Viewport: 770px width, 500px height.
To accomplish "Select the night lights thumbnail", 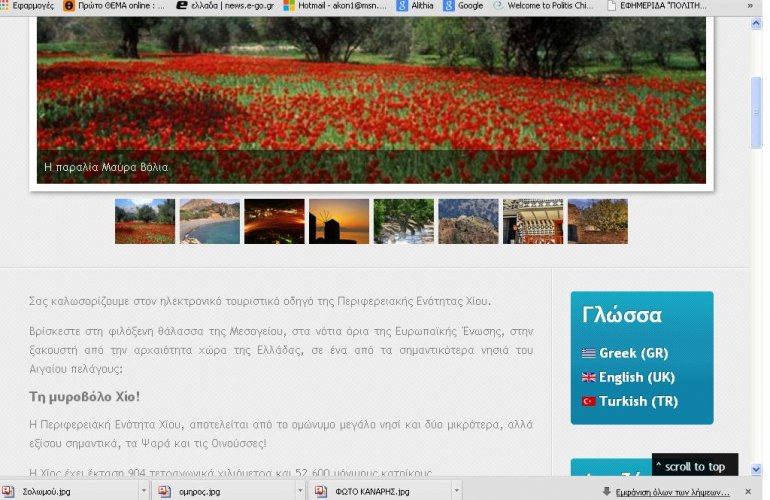I will [275, 222].
